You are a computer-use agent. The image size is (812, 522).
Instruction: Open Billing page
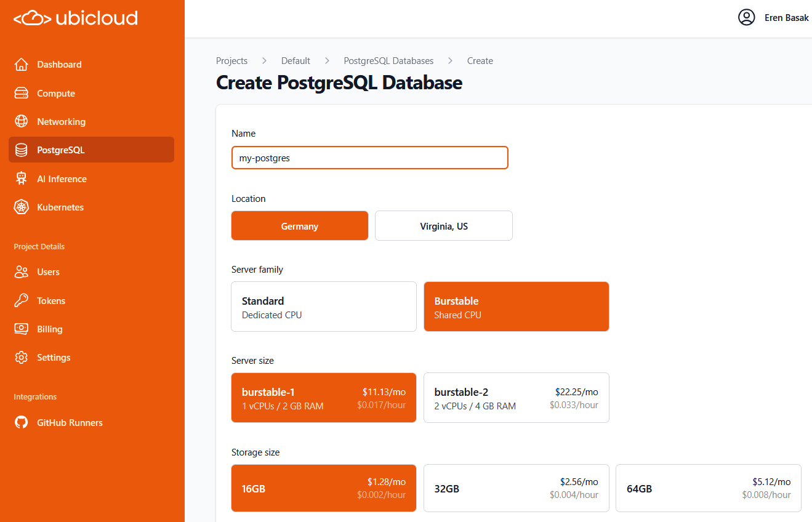91,329
